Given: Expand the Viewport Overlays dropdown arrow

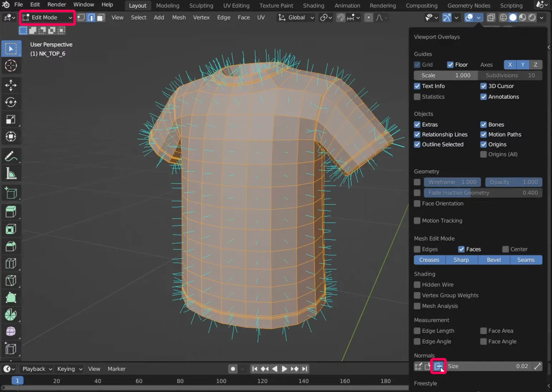Looking at the screenshot, I should 479,18.
